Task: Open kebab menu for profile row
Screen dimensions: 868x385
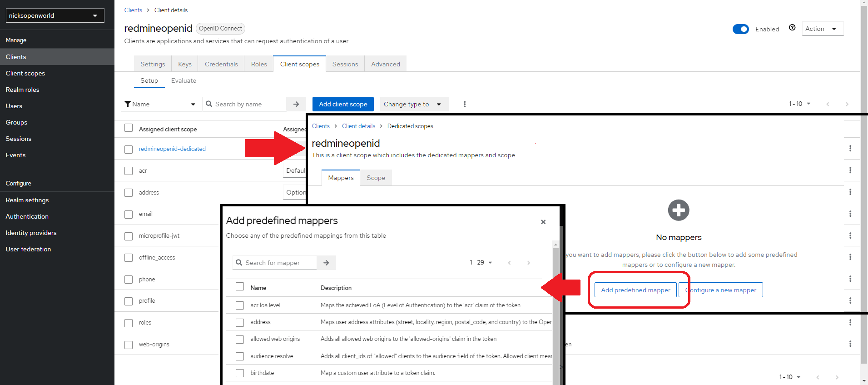Action: tap(850, 300)
